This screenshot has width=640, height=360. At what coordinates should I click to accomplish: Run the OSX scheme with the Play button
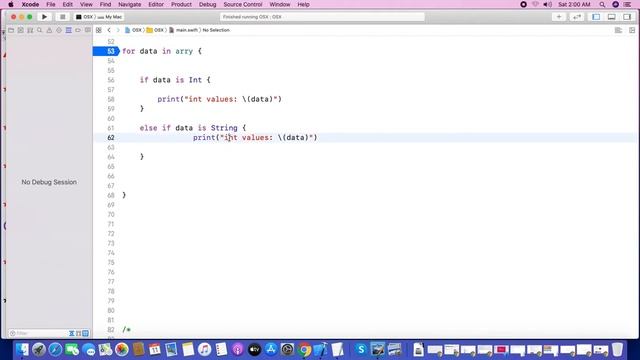pyautogui.click(x=44, y=17)
